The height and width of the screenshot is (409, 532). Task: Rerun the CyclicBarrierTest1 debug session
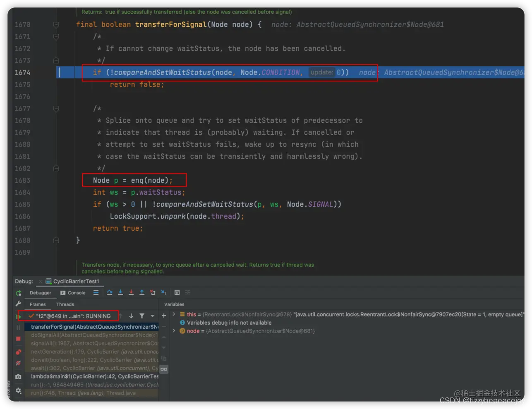tap(18, 293)
